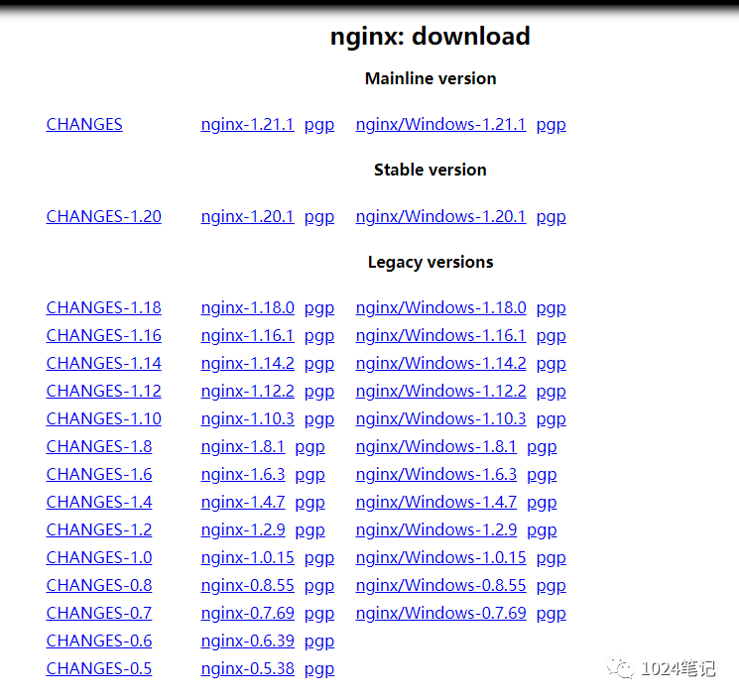This screenshot has height=700, width=739.
Task: Open pgp link next to nginx-0.6.39
Action: (319, 642)
